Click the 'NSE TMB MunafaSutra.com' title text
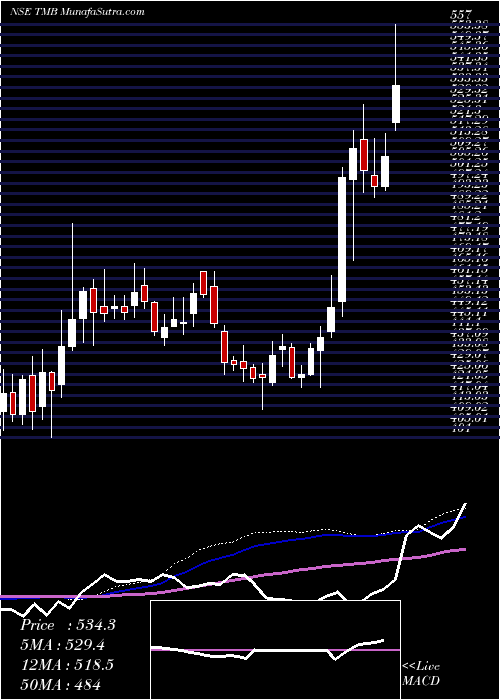The width and height of the screenshot is (500, 700). click(x=77, y=12)
